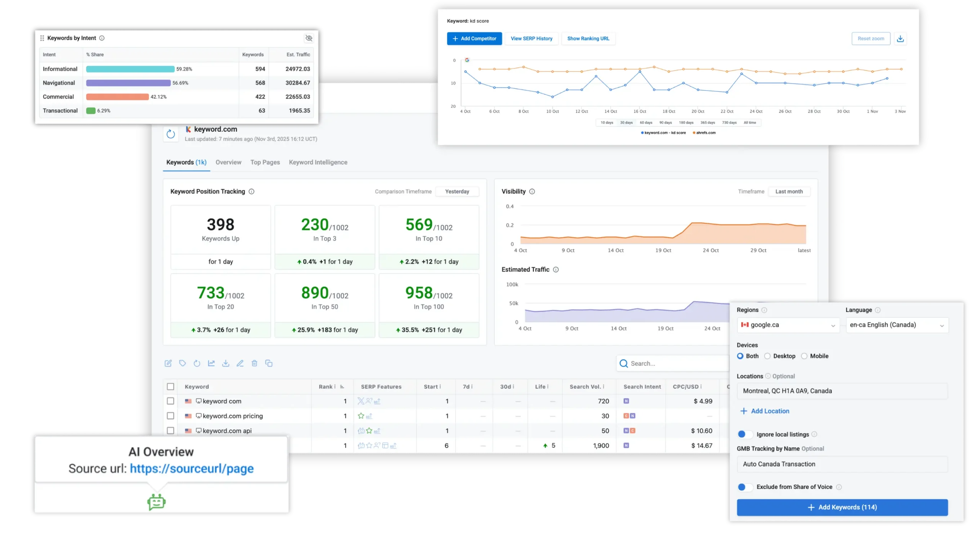Click the copy keywords icon in the toolbar
The height and width of the screenshot is (536, 980).
(269, 363)
